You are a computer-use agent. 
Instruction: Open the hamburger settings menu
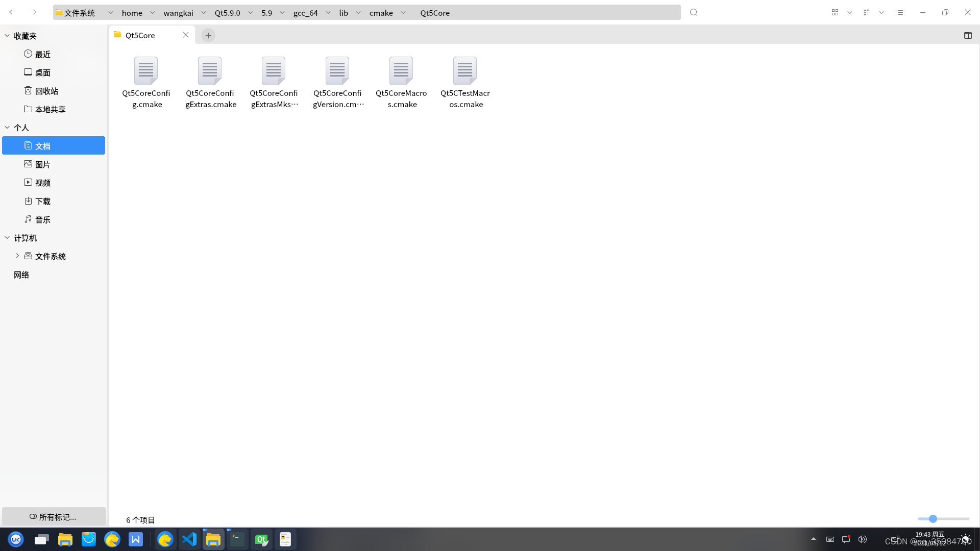click(x=900, y=12)
